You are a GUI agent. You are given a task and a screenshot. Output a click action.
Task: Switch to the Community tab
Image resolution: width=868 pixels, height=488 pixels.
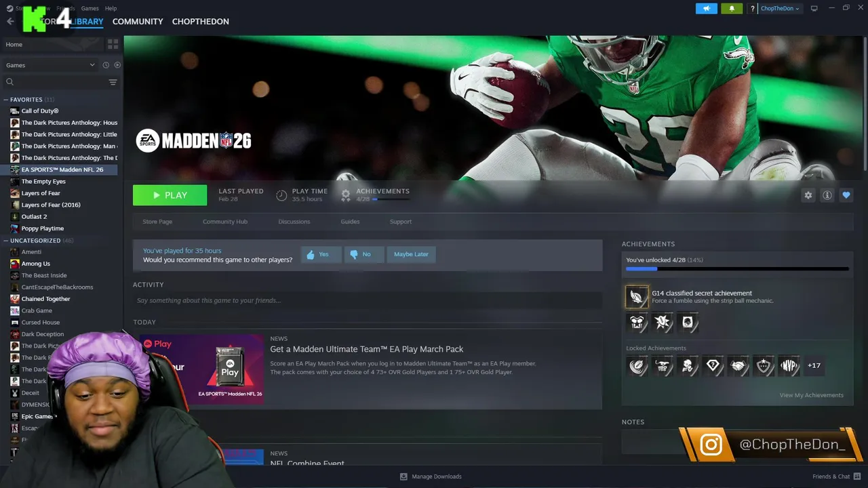click(x=138, y=22)
